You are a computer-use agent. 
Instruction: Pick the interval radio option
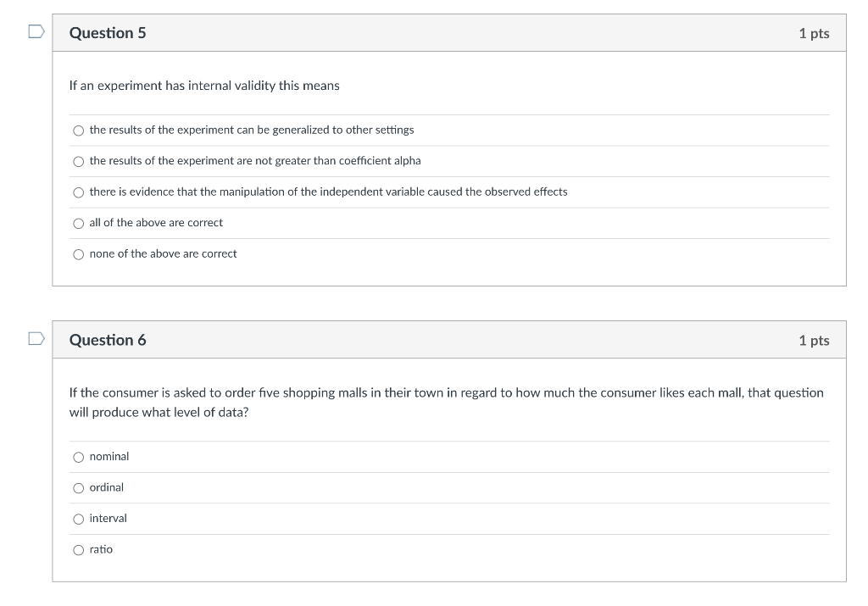[x=79, y=519]
